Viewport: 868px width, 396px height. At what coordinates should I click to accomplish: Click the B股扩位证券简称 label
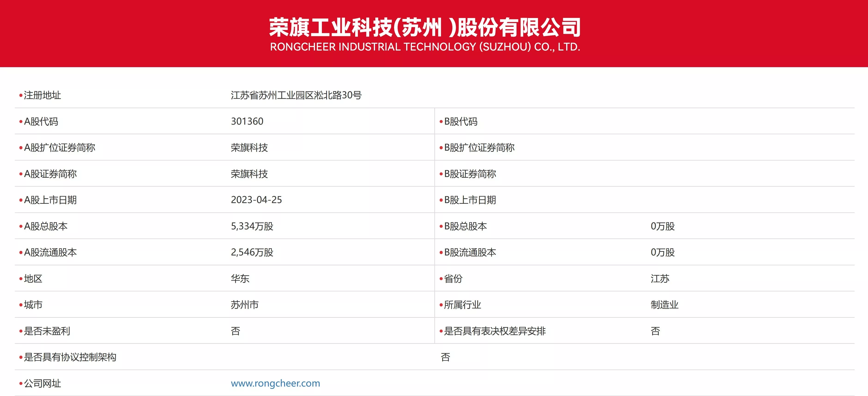(479, 148)
